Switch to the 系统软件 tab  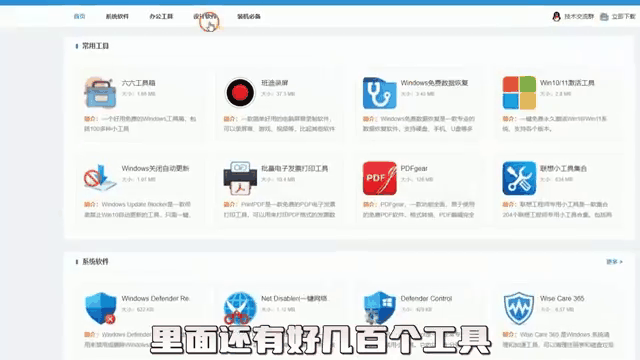[x=117, y=16]
